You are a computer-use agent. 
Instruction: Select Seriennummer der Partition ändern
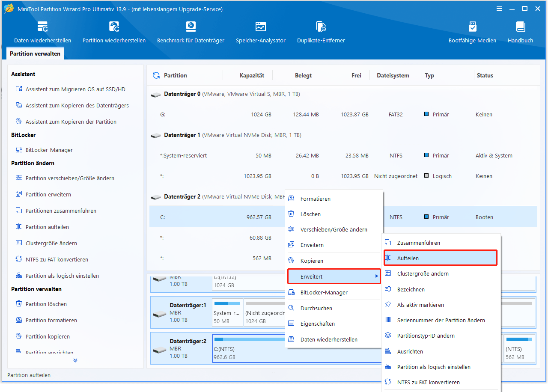coord(441,320)
